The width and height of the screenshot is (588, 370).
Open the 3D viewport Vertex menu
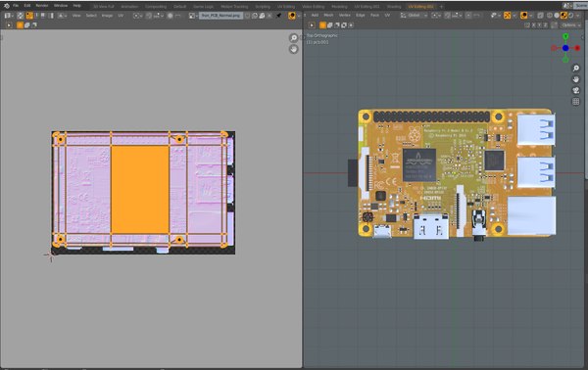pos(345,16)
